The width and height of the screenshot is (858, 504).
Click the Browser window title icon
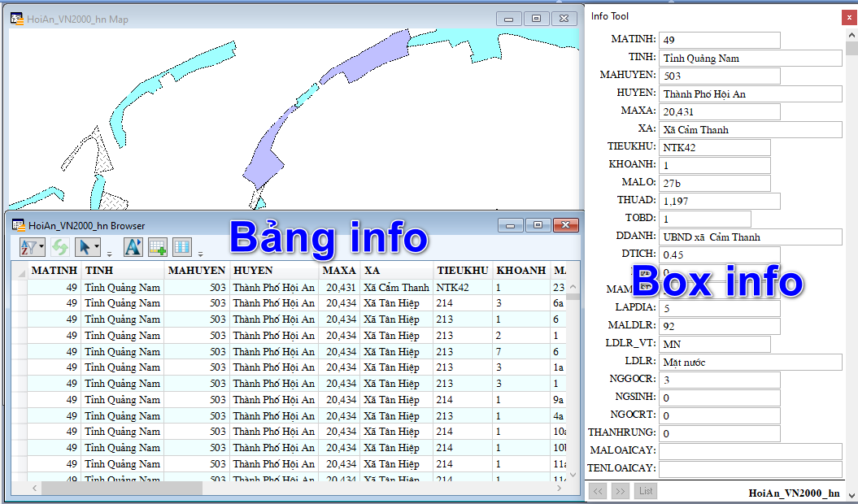pos(19,225)
